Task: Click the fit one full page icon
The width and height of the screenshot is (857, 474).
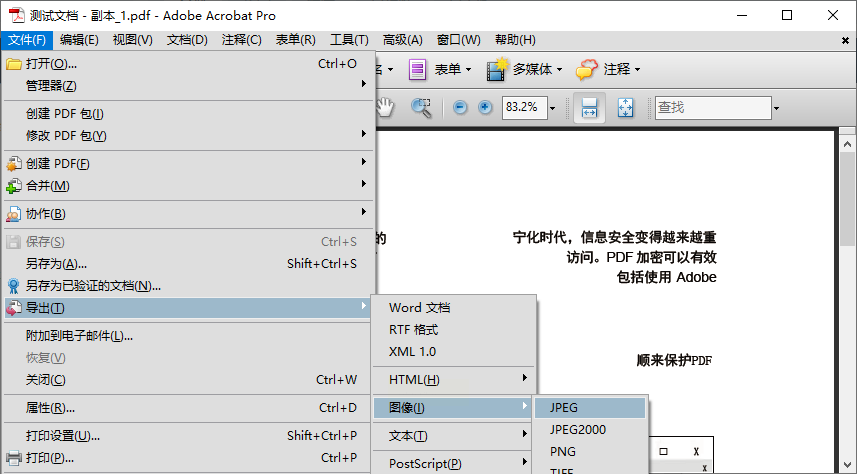Action: tap(626, 108)
